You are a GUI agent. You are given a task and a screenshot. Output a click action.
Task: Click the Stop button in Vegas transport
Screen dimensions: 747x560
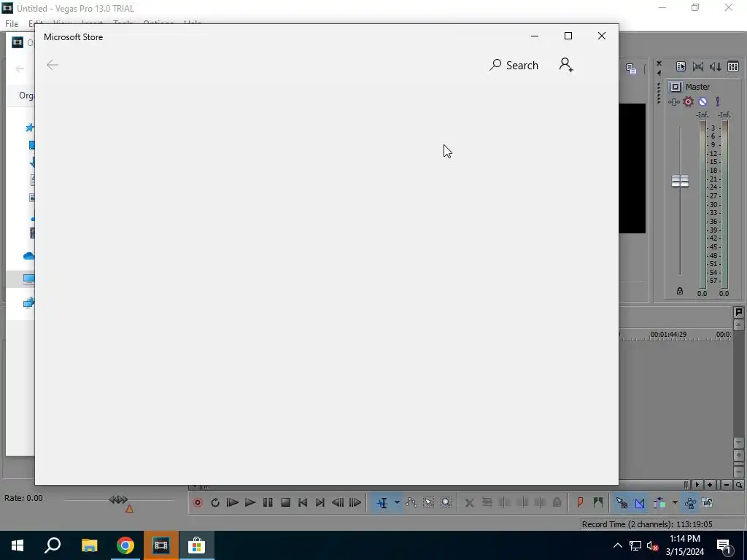(285, 502)
